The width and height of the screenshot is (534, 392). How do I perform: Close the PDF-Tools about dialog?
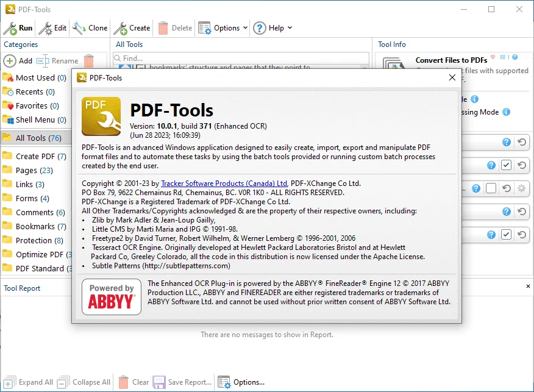pyautogui.click(x=452, y=77)
